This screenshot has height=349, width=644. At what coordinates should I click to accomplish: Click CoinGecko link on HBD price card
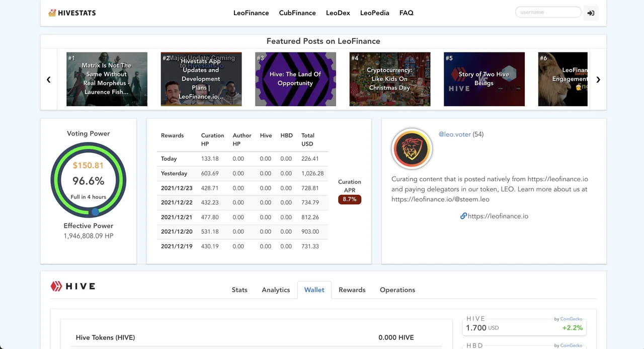[x=571, y=345]
